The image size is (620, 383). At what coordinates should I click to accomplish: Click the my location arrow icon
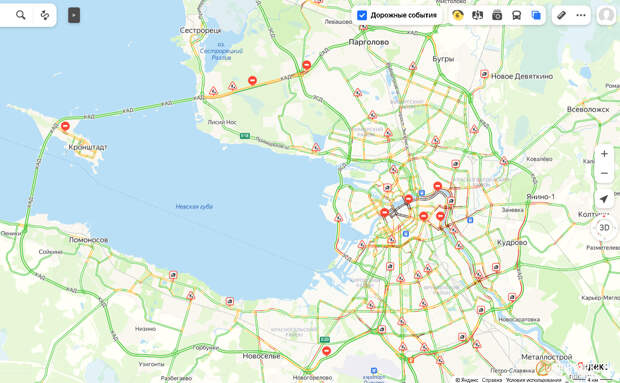coord(604,199)
